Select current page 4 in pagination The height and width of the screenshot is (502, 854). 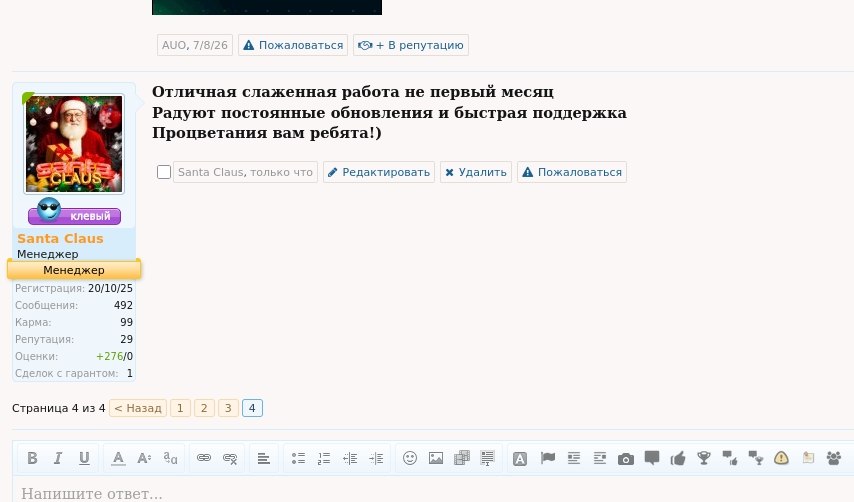(252, 408)
